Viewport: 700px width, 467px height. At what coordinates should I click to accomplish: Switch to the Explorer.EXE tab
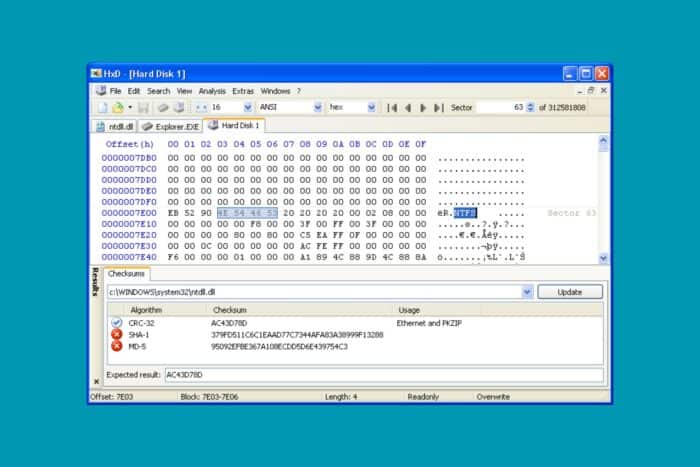168,126
